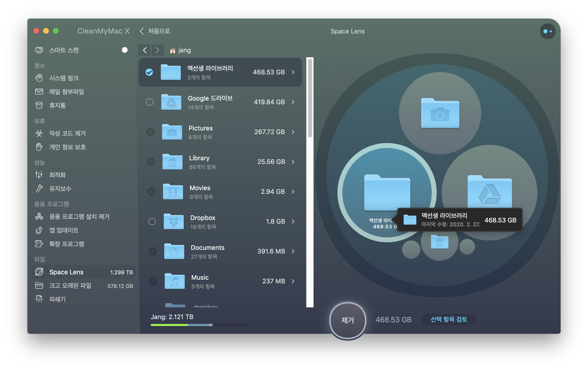Screen dimensions: 588x370
Task: Open Movies folder via its chevron
Action: click(x=293, y=192)
